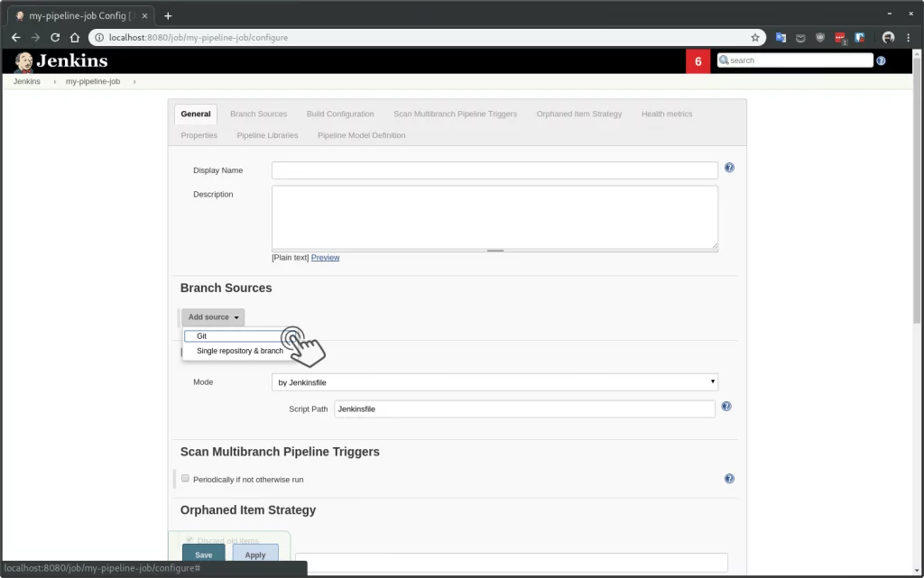Go to Jenkins breadcrumb link
924x578 pixels.
(x=27, y=82)
